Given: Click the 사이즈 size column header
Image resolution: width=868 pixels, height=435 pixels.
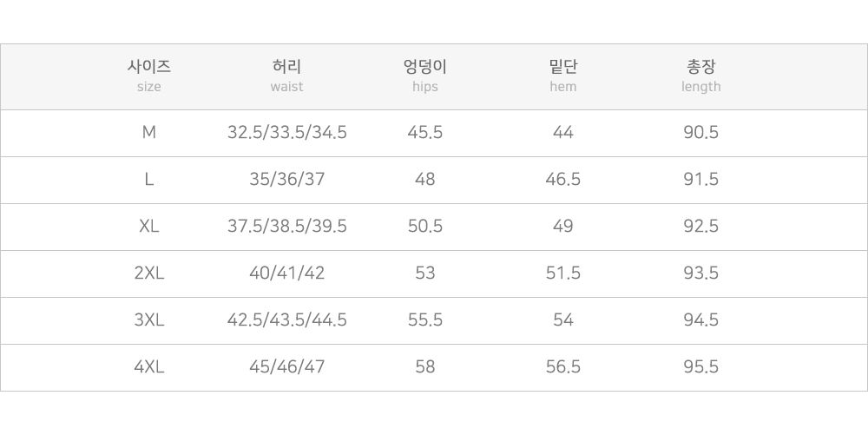Looking at the screenshot, I should point(149,76).
